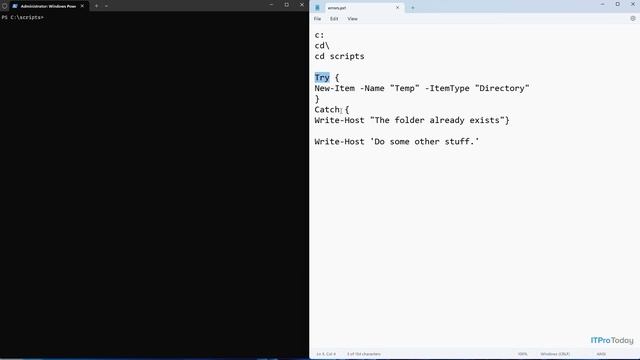This screenshot has width=640, height=360.
Task: Click the highlighted word Try
Action: [322, 78]
